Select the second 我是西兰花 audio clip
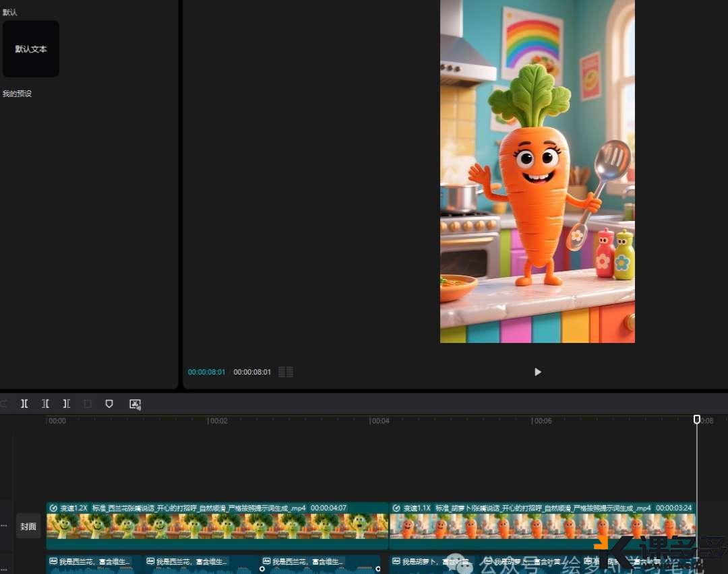The height and width of the screenshot is (574, 728). [202, 565]
